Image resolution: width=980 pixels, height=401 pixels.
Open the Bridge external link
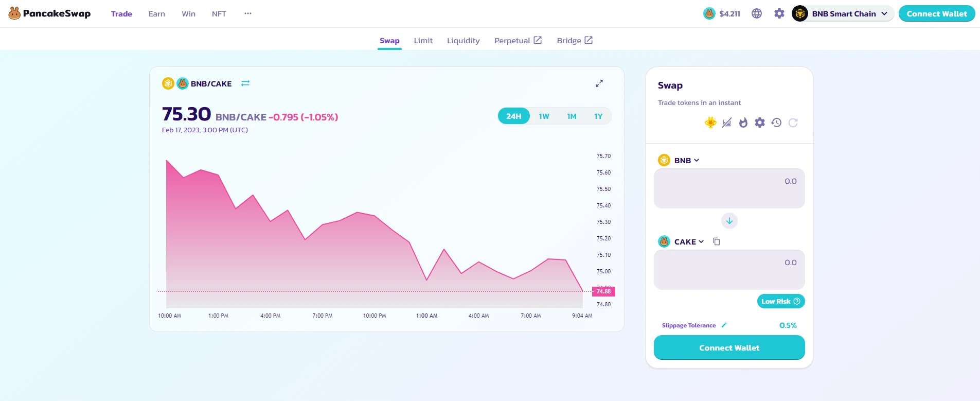[575, 41]
